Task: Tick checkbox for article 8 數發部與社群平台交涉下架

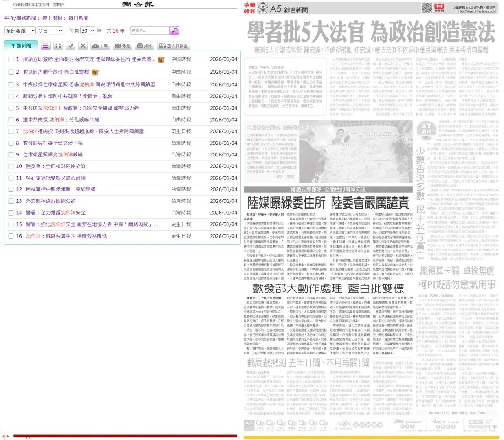Action: point(11,143)
